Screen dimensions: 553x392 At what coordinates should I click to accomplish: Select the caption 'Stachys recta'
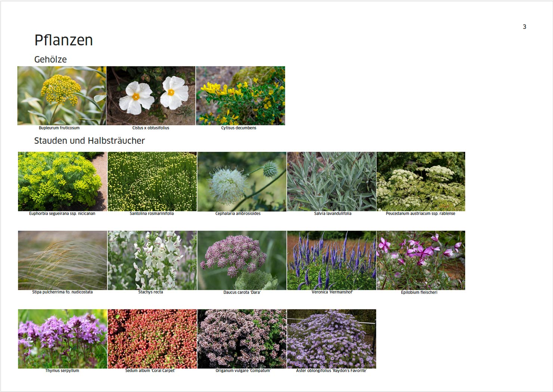[151, 292]
